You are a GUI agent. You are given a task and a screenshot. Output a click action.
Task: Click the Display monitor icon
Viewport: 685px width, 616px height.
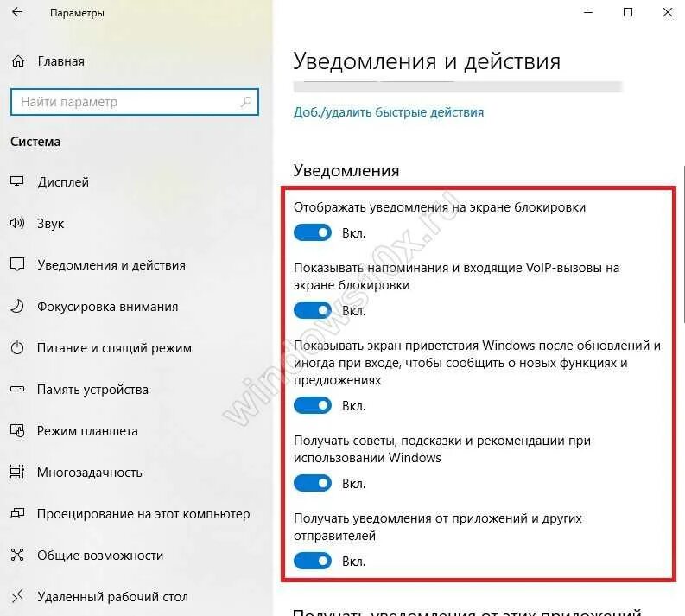point(17,181)
